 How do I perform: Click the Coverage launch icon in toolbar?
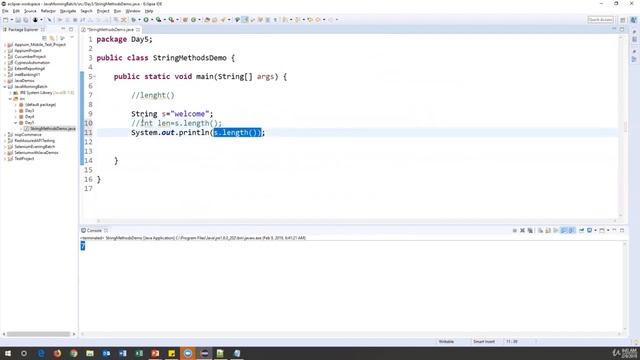click(158, 20)
